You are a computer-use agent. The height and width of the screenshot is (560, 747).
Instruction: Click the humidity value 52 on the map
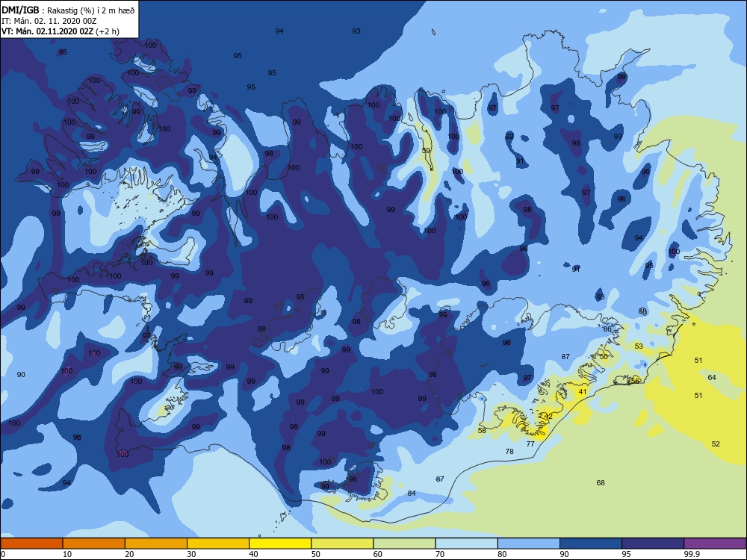click(716, 444)
